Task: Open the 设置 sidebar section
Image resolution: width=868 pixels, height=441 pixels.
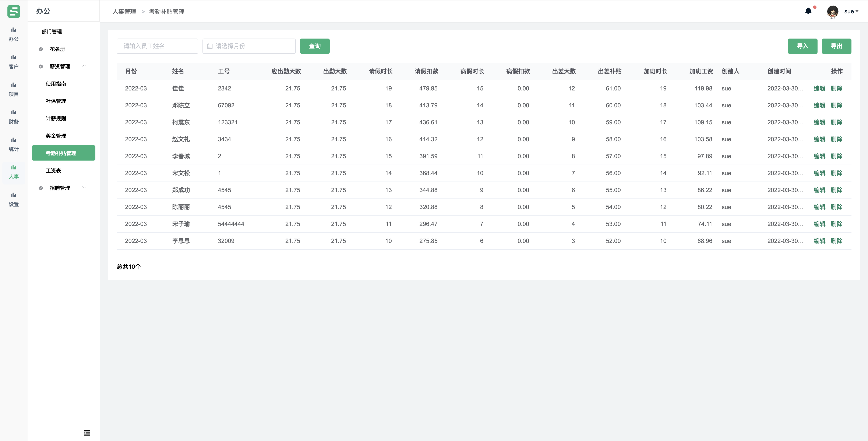Action: [x=14, y=200]
